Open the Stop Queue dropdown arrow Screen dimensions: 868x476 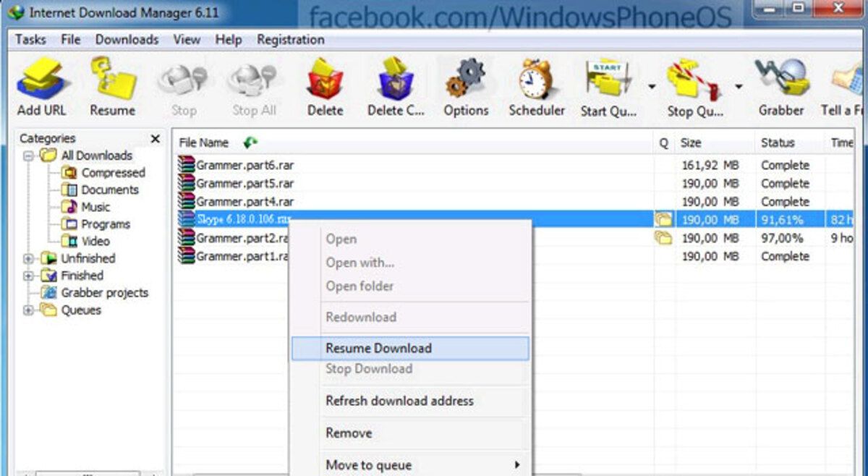[739, 87]
